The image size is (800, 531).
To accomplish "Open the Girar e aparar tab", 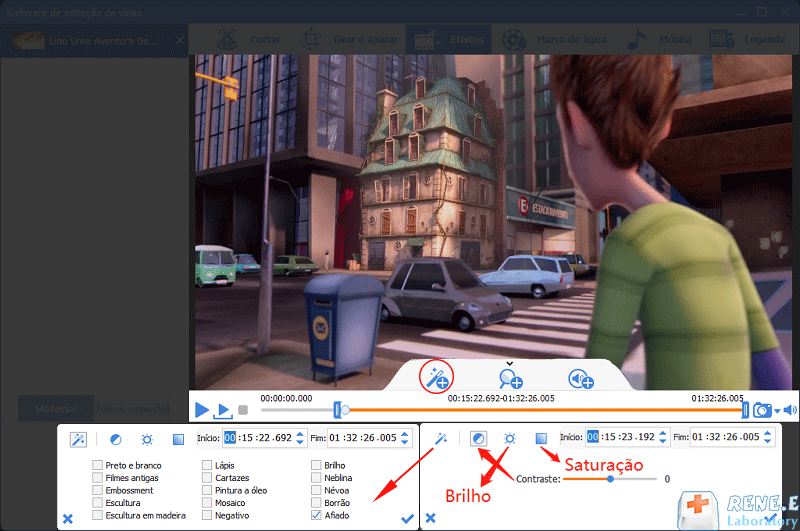I will pyautogui.click(x=349, y=39).
